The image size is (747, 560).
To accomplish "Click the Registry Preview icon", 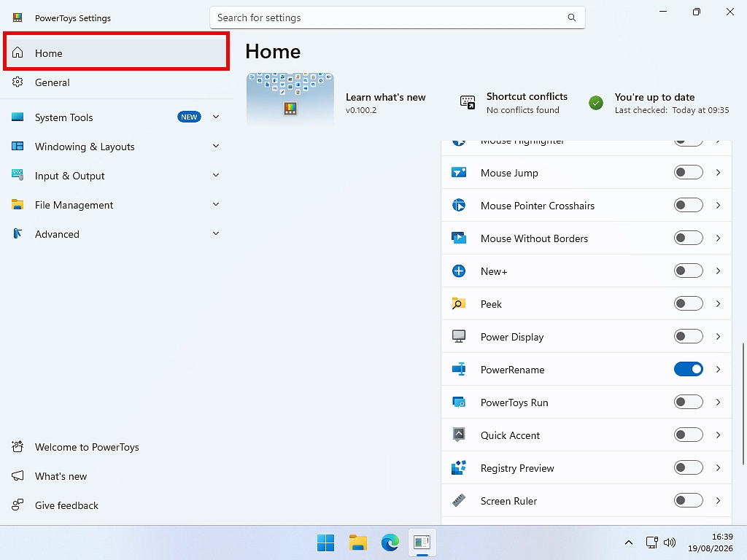I will [x=459, y=467].
